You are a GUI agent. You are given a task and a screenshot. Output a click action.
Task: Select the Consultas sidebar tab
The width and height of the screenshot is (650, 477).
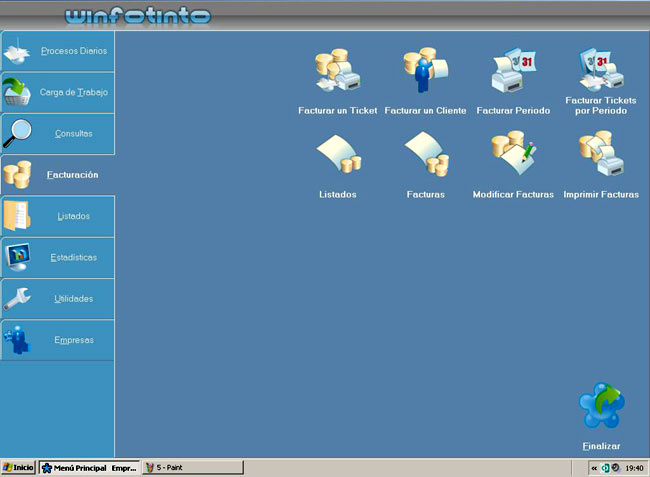click(58, 133)
